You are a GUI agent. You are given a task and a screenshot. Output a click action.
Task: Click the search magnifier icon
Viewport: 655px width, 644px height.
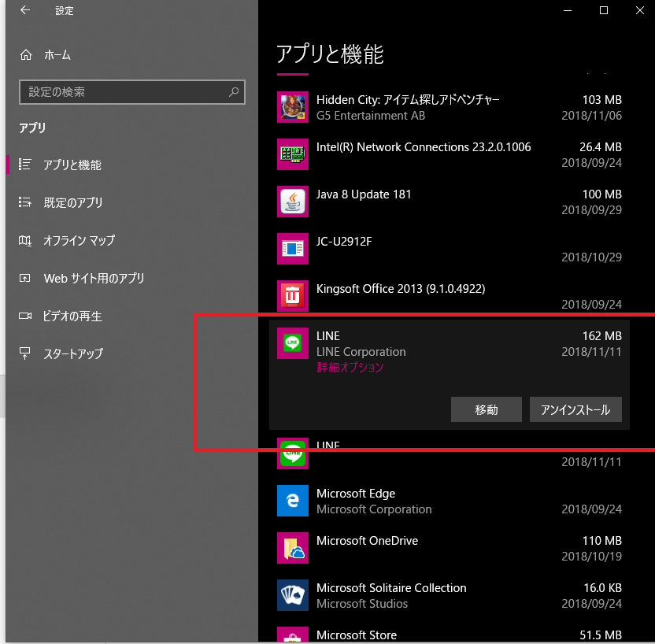tap(234, 92)
